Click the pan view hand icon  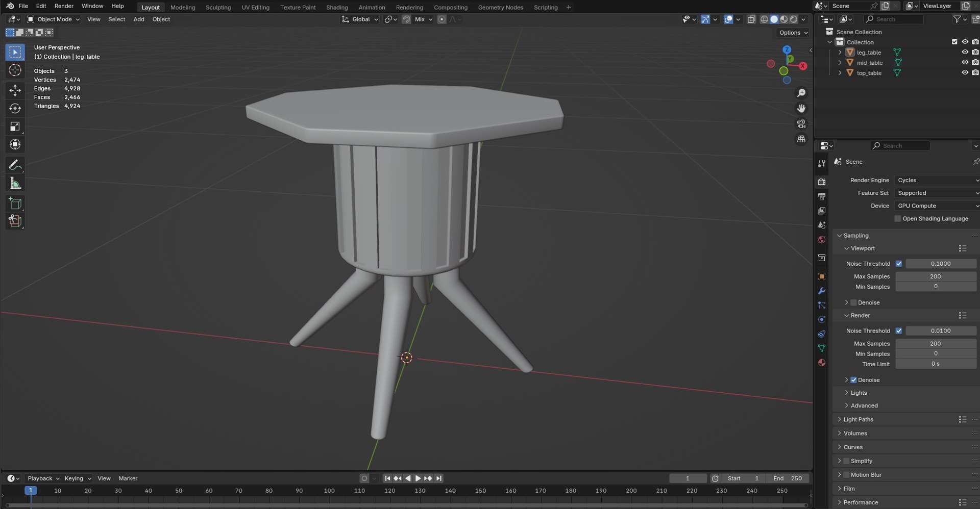point(801,108)
